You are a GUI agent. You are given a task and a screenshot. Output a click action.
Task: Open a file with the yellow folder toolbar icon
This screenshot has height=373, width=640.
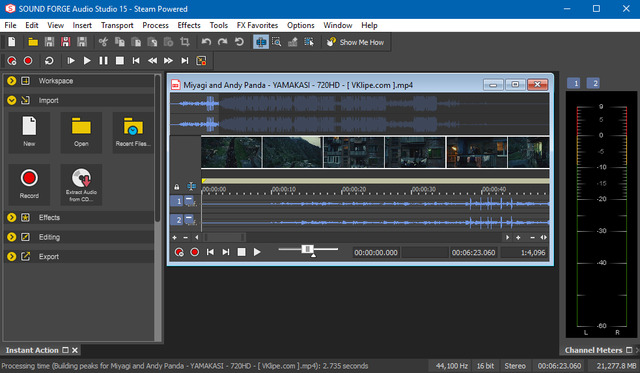(33, 42)
